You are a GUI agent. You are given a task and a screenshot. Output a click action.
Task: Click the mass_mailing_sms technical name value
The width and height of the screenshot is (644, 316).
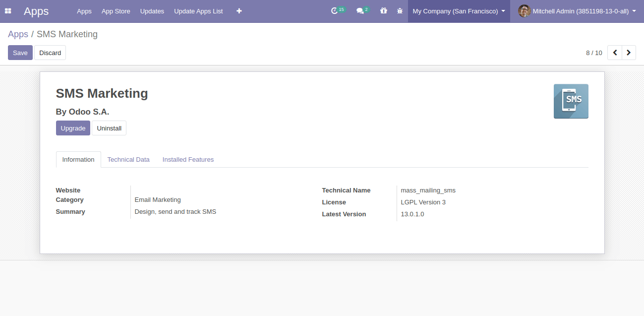point(428,190)
